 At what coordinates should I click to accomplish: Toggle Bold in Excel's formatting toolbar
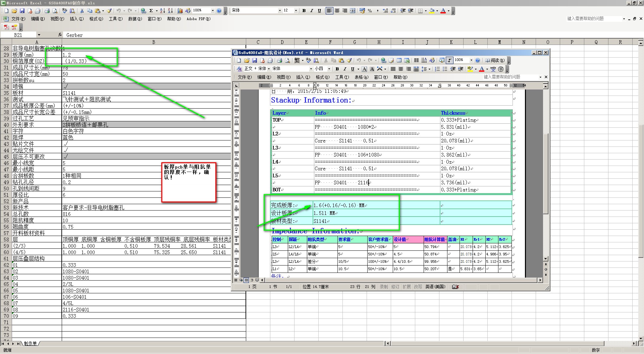pos(304,11)
